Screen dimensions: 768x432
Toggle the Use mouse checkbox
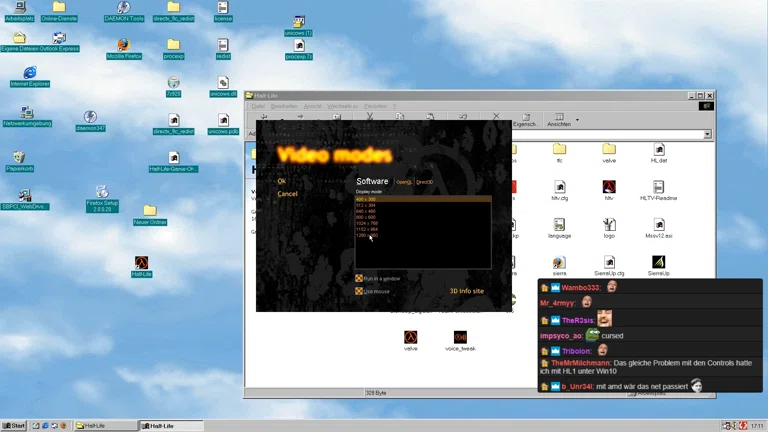359,291
